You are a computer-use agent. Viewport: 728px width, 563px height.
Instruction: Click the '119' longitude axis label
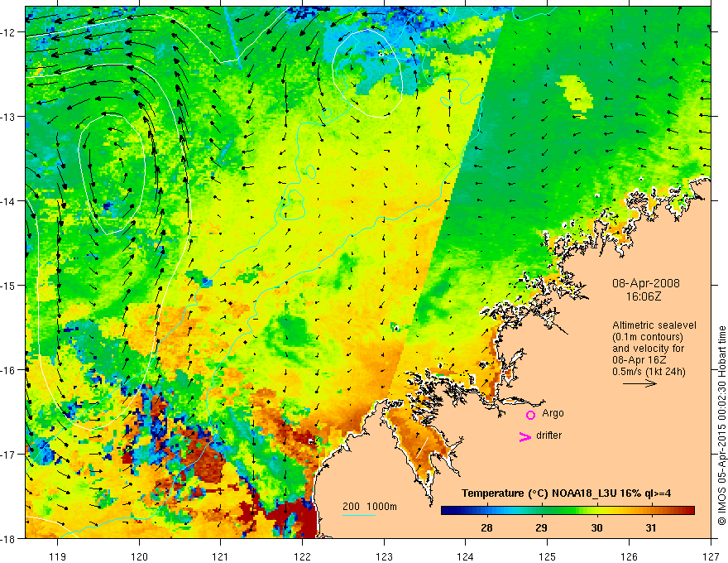point(58,556)
